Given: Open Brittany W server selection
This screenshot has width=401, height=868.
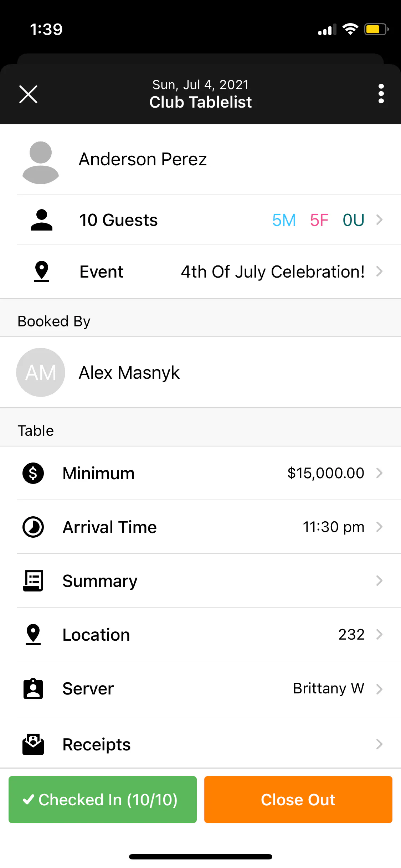Looking at the screenshot, I should (328, 688).
